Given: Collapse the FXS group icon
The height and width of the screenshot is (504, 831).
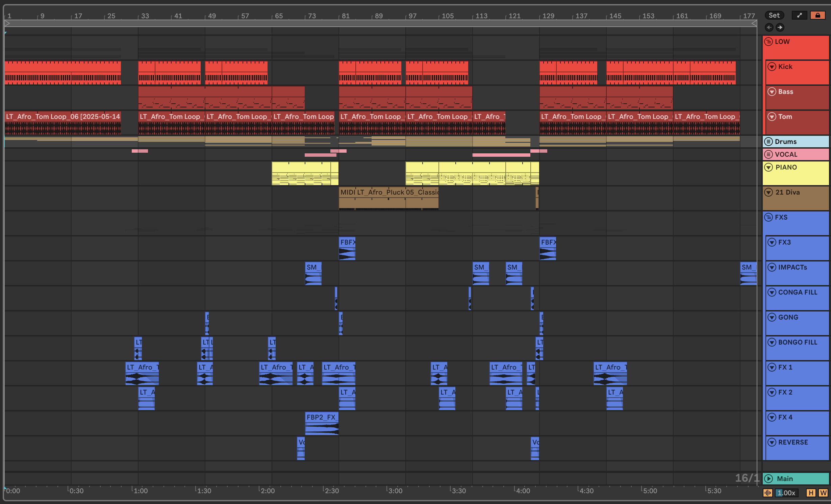Looking at the screenshot, I should tap(769, 217).
